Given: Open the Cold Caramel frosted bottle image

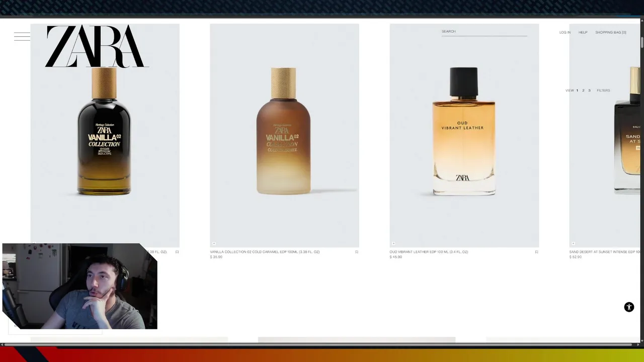Looking at the screenshot, I should coord(284,135).
